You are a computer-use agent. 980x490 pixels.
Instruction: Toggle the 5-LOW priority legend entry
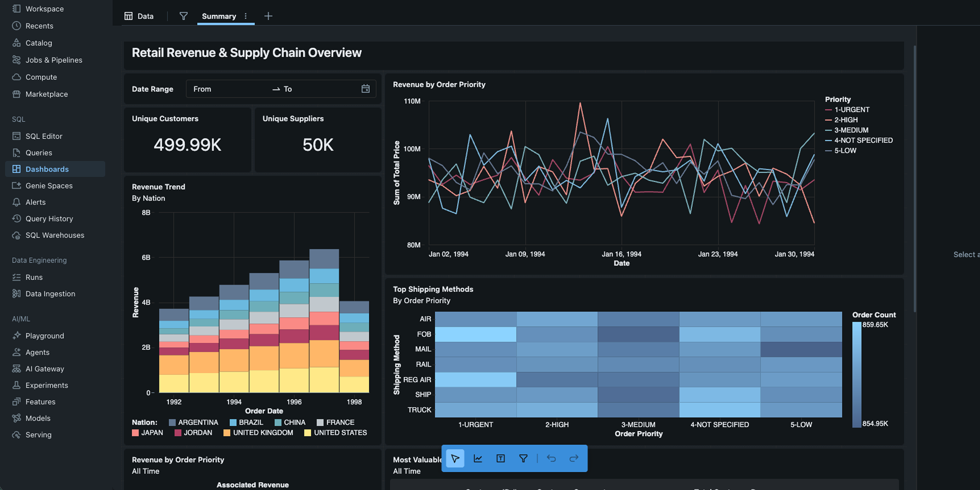pos(841,151)
